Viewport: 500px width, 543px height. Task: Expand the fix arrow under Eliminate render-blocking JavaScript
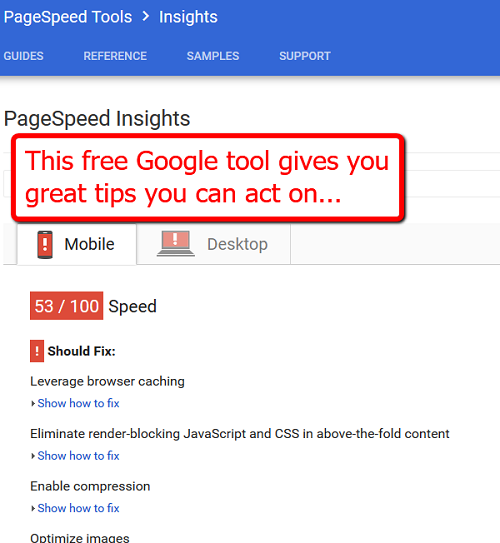pyautogui.click(x=33, y=456)
